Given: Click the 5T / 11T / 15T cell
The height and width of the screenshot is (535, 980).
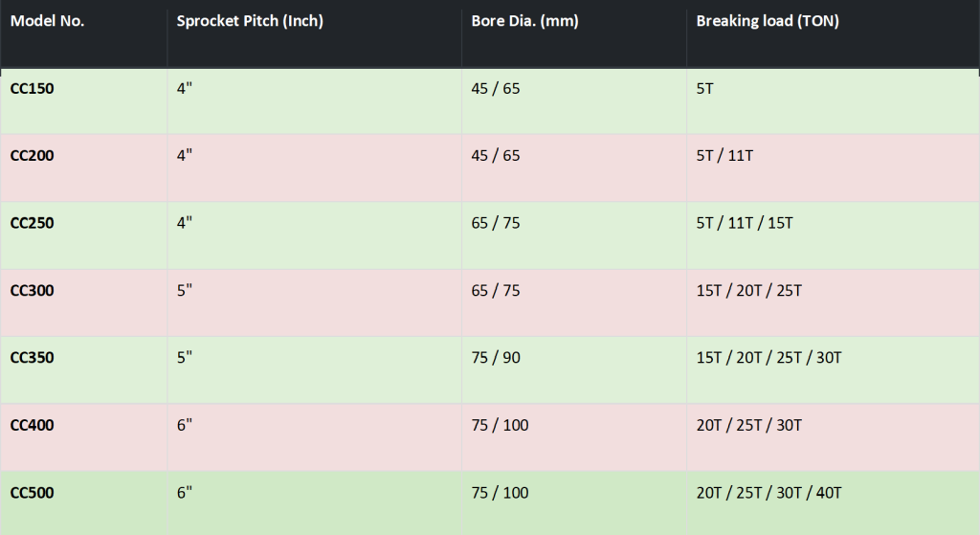Looking at the screenshot, I should click(x=745, y=223).
